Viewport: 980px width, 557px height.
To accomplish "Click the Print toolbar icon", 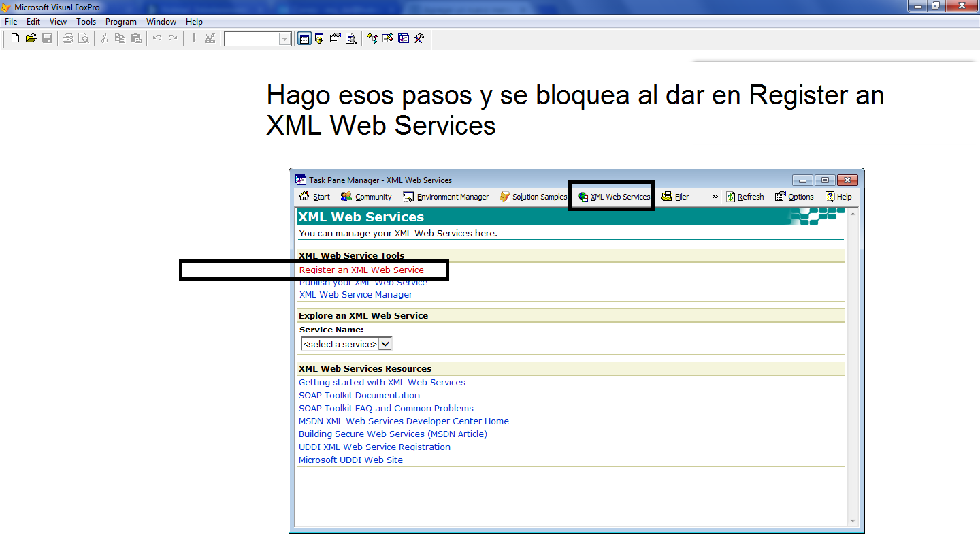I will pos(68,39).
